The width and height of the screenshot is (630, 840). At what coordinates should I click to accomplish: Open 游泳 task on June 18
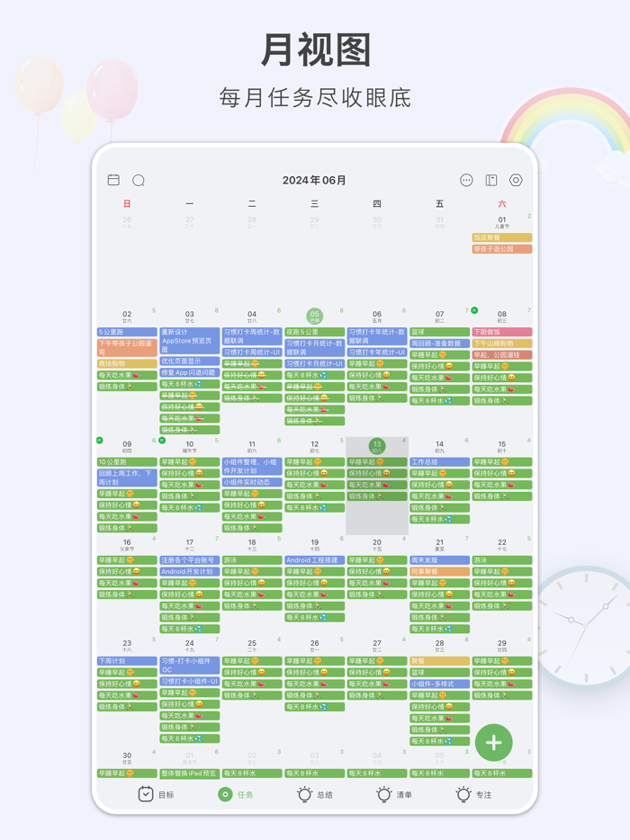(x=252, y=560)
